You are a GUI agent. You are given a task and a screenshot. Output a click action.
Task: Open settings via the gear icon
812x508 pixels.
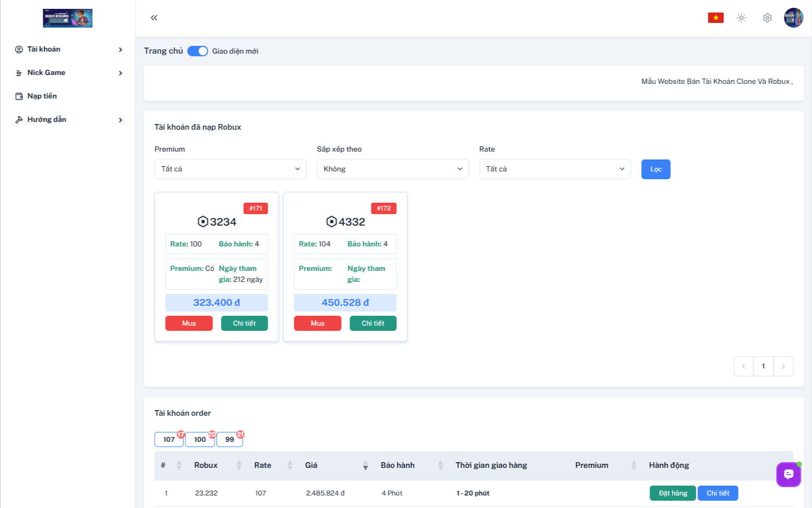767,17
